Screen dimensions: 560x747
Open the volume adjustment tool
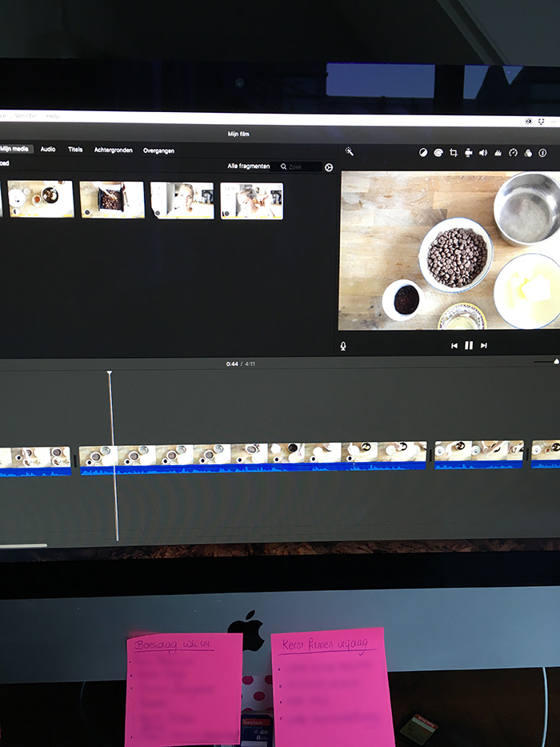(x=483, y=152)
